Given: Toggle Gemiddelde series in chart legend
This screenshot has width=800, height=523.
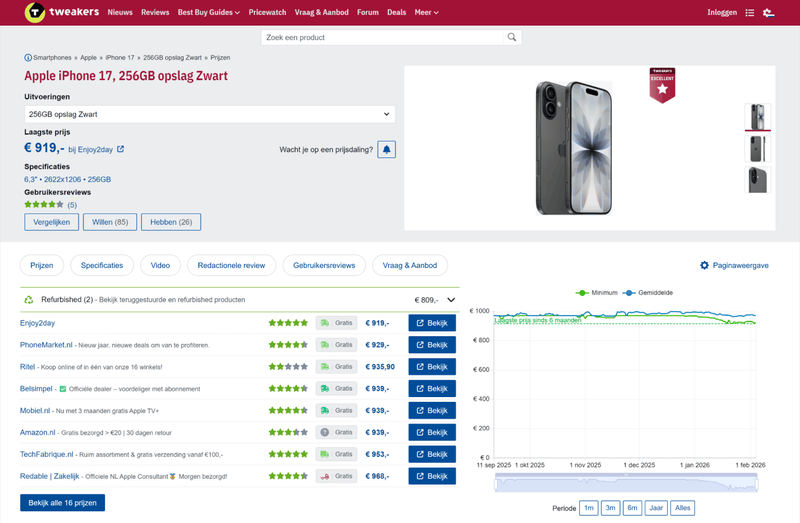Looking at the screenshot, I should pos(648,293).
